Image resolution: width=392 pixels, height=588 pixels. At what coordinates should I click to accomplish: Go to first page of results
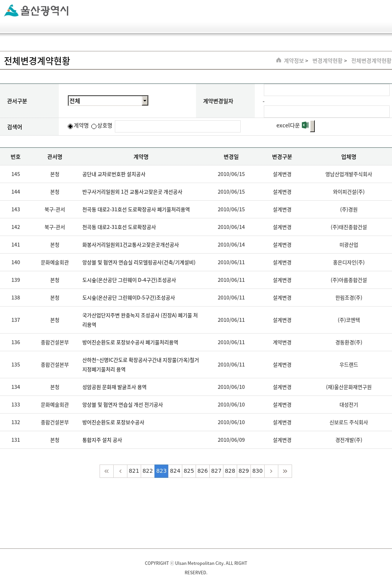point(107,471)
